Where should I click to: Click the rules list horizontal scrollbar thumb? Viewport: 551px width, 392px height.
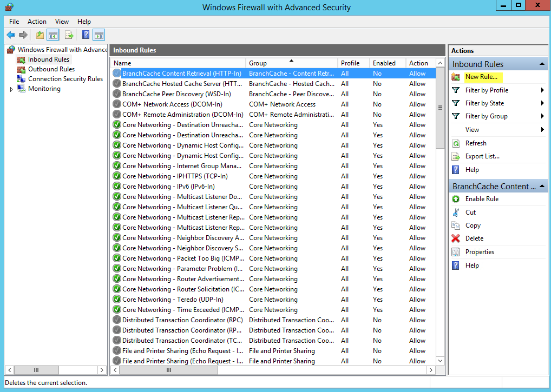pyautogui.click(x=169, y=370)
